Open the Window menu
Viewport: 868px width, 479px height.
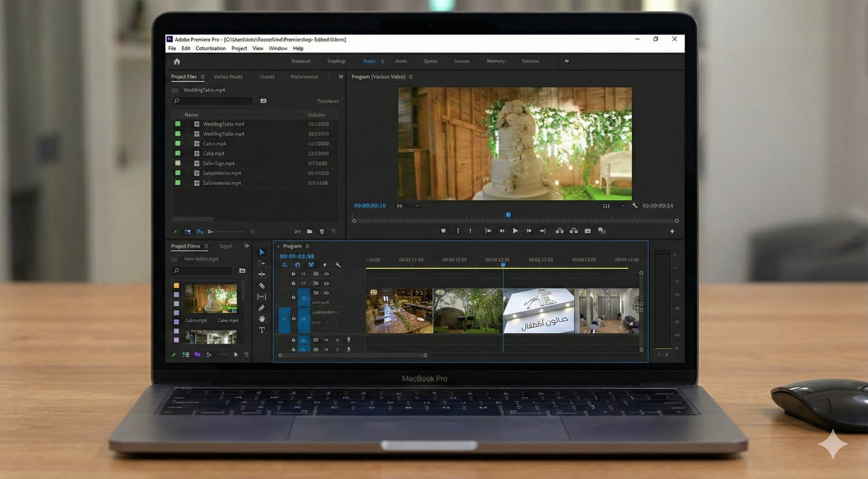(x=278, y=48)
